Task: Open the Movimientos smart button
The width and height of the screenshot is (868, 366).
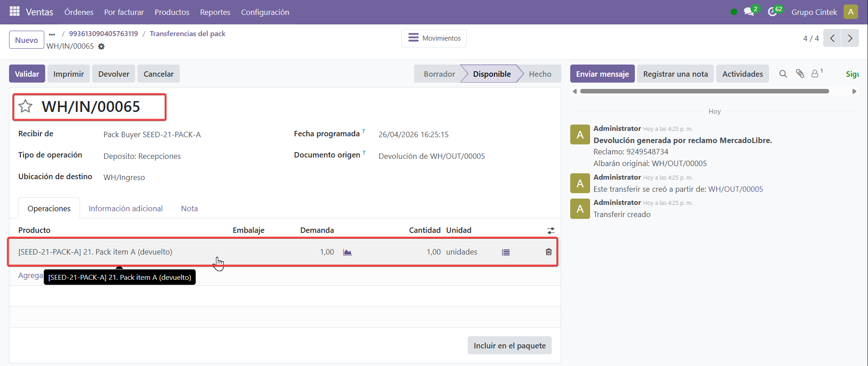Action: point(434,38)
